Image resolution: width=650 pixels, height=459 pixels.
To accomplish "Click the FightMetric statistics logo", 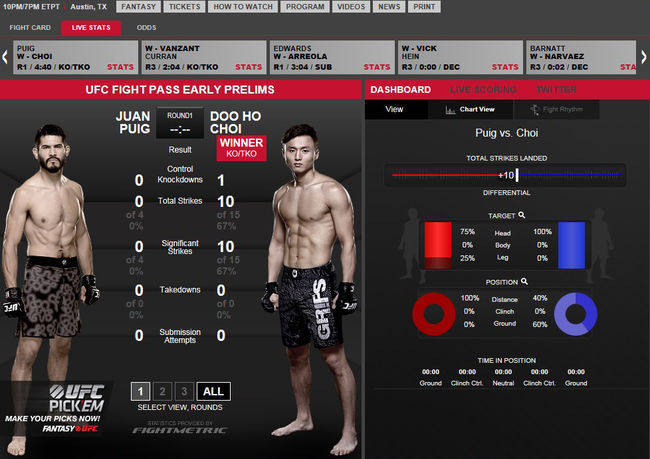I will pos(179,428).
